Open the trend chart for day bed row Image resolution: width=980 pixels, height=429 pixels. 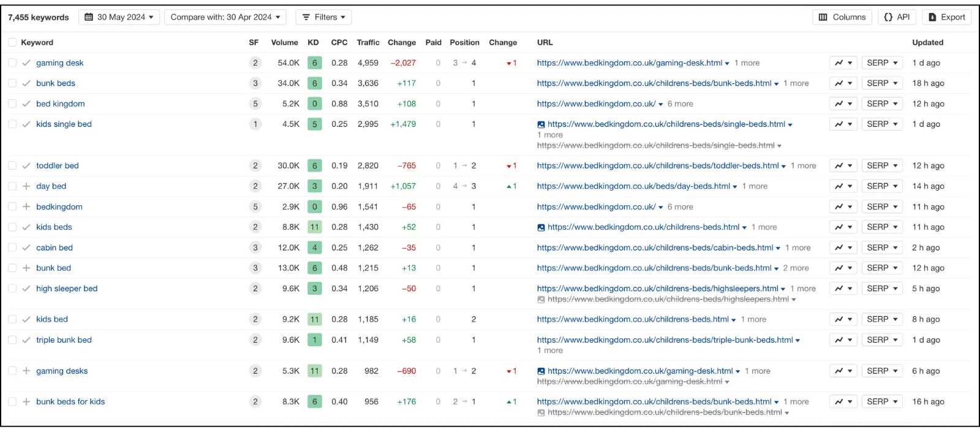click(x=843, y=186)
